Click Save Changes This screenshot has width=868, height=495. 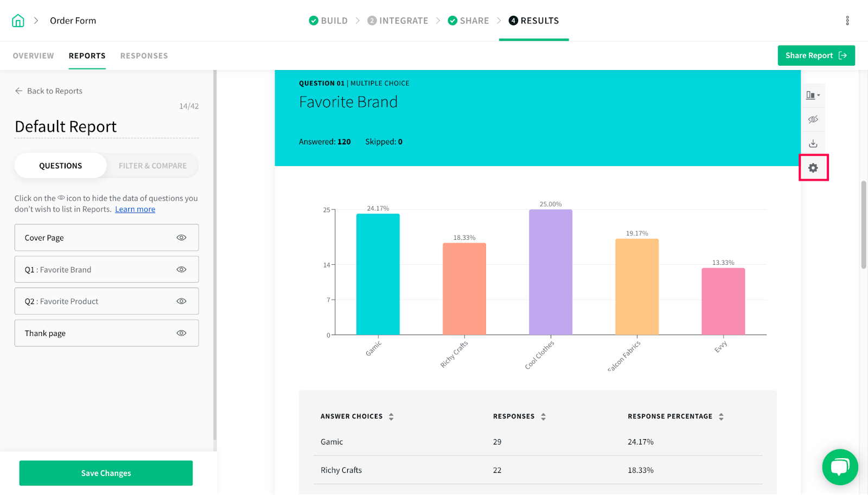pos(106,473)
